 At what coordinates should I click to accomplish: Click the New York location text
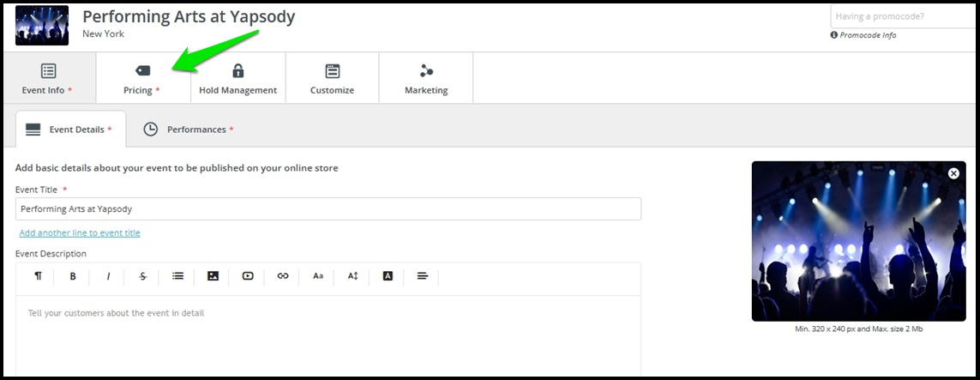(103, 33)
